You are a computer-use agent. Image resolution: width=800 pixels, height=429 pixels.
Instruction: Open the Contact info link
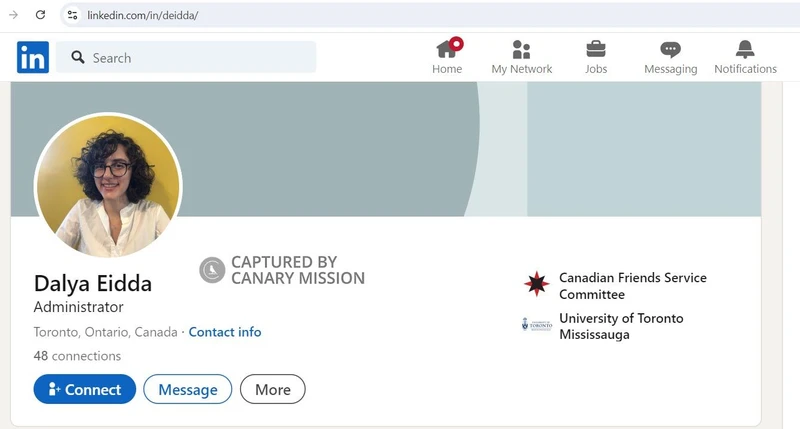(x=225, y=332)
